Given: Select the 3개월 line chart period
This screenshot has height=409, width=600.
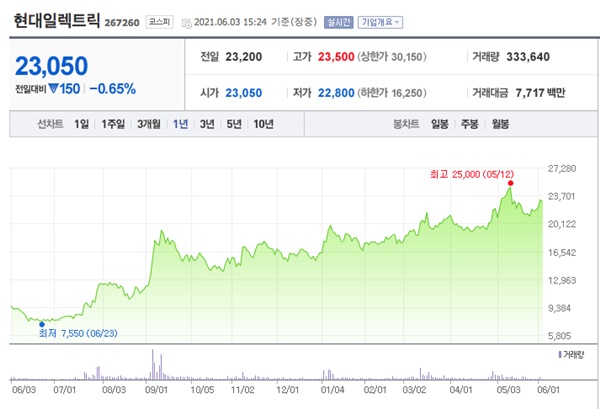Looking at the screenshot, I should click(x=149, y=124).
